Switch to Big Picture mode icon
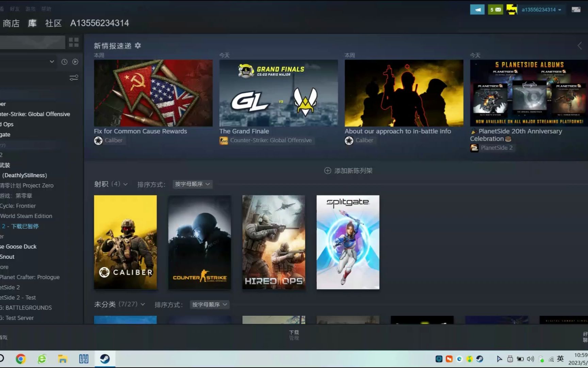 [x=576, y=10]
